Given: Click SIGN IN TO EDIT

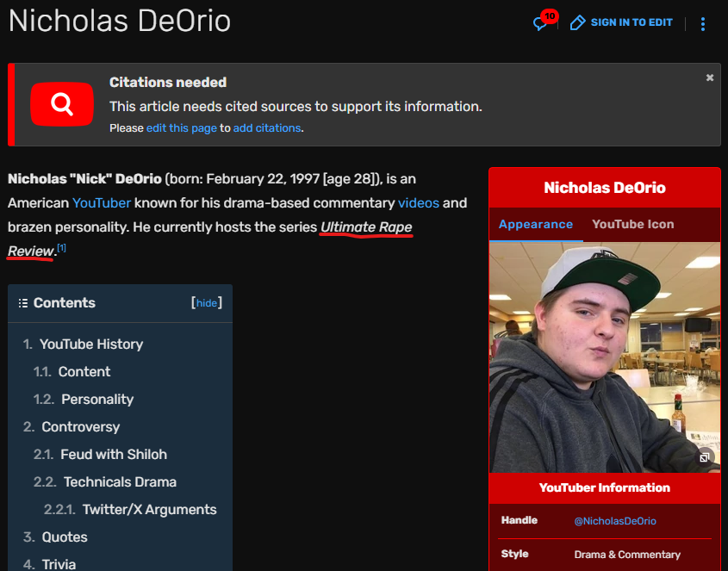Looking at the screenshot, I should point(632,22).
